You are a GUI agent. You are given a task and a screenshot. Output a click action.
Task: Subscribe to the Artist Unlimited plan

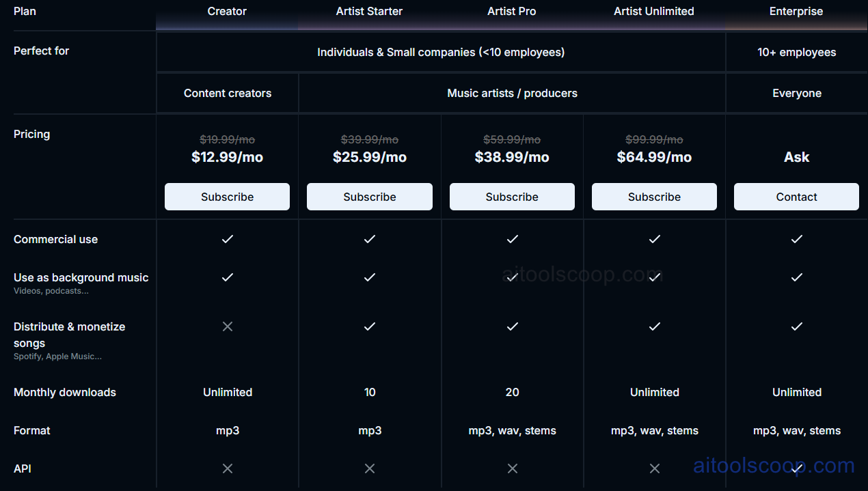[654, 197]
